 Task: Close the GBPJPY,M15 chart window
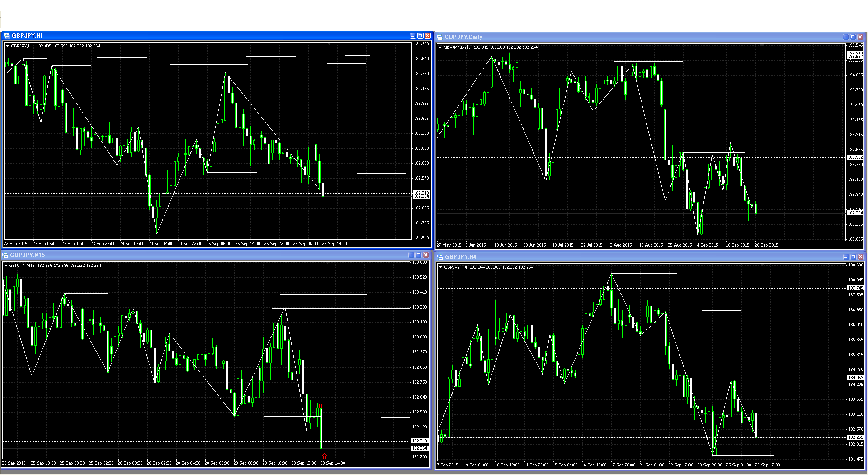click(x=426, y=255)
